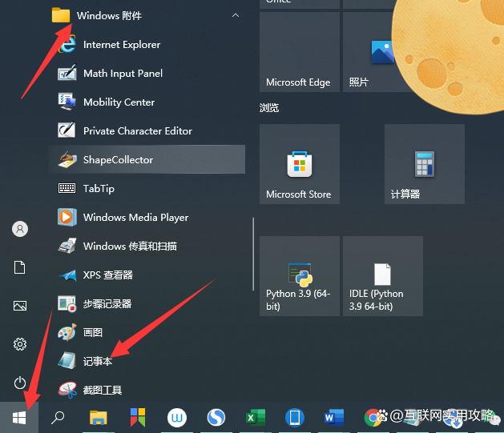The image size is (504, 433).
Task: Open the Microsoft Edge tile
Action: click(x=299, y=52)
